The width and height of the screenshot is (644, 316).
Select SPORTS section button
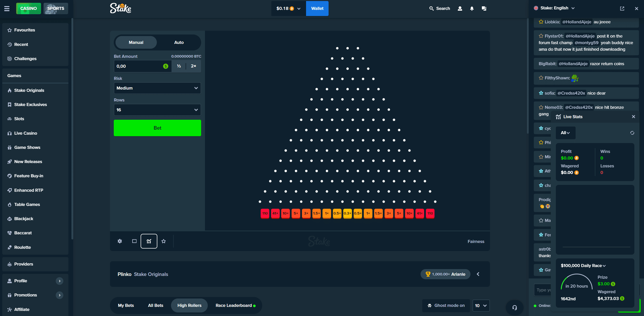tap(56, 8)
